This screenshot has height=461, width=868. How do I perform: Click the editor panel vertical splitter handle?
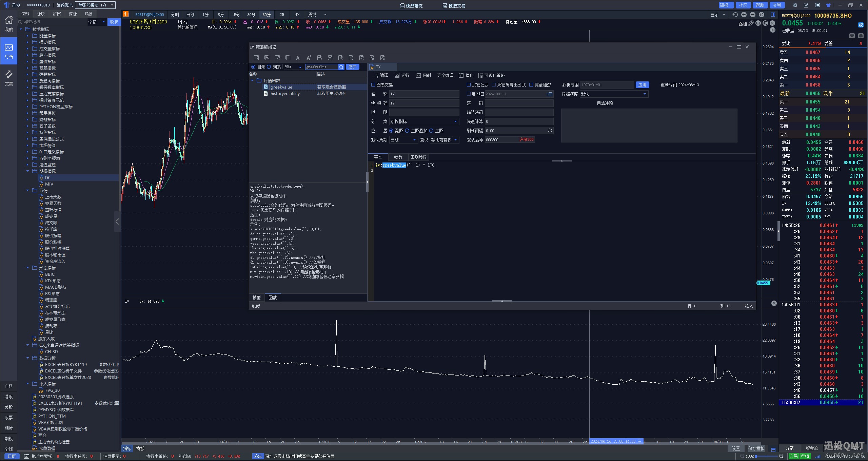click(x=367, y=182)
